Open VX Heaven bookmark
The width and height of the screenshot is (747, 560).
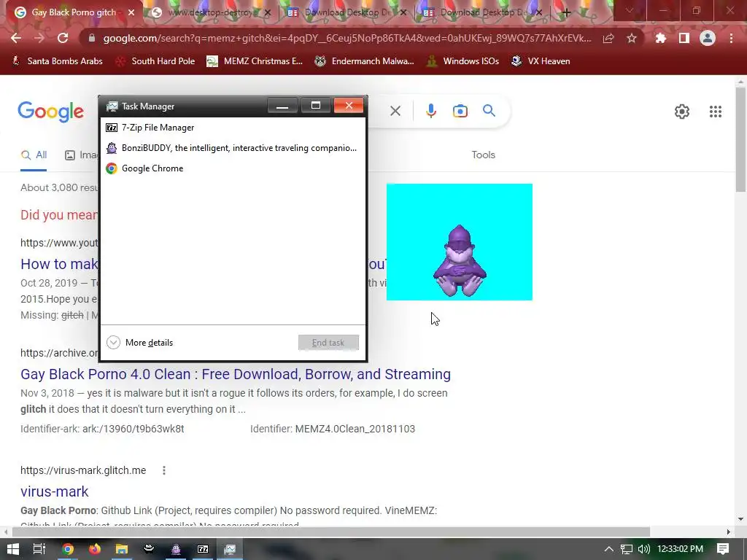click(x=541, y=61)
